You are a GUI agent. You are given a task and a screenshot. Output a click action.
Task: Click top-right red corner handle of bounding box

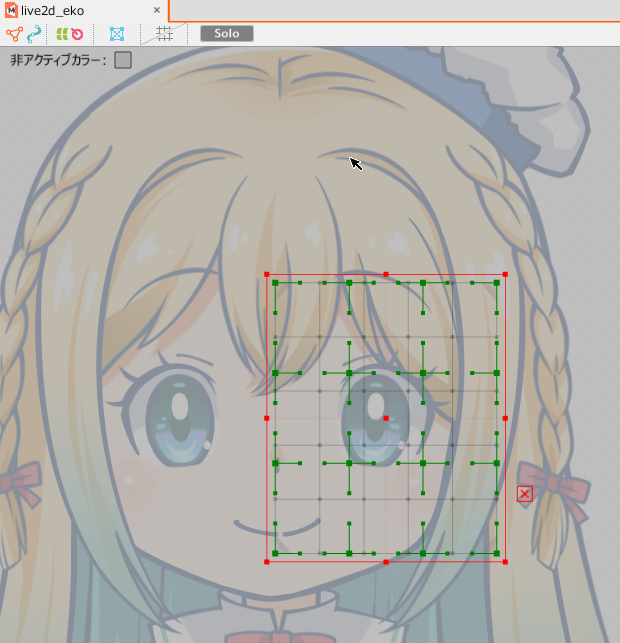(x=505, y=274)
